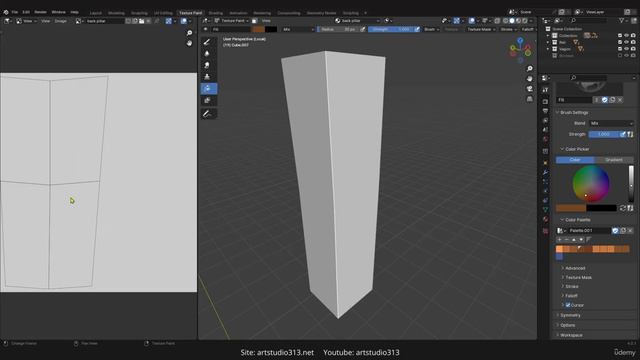The height and width of the screenshot is (360, 640).
Task: Toggle fake user shield for Palette.001
Action: 615,231
